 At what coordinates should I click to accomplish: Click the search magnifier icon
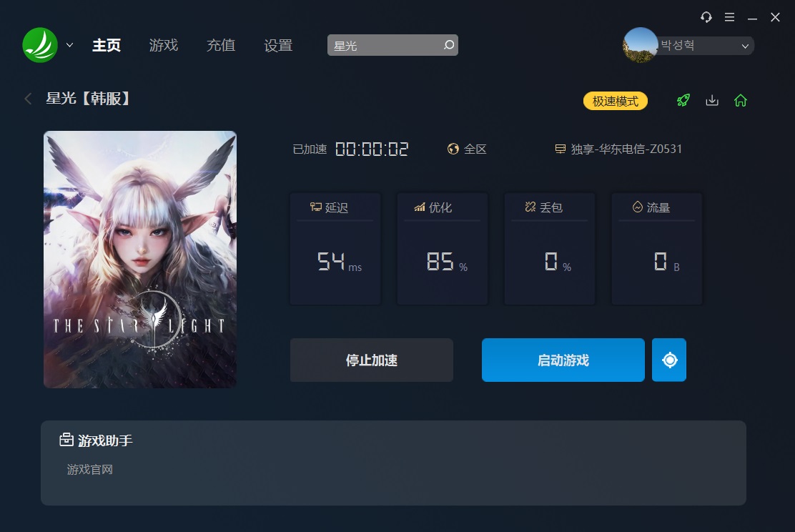449,45
